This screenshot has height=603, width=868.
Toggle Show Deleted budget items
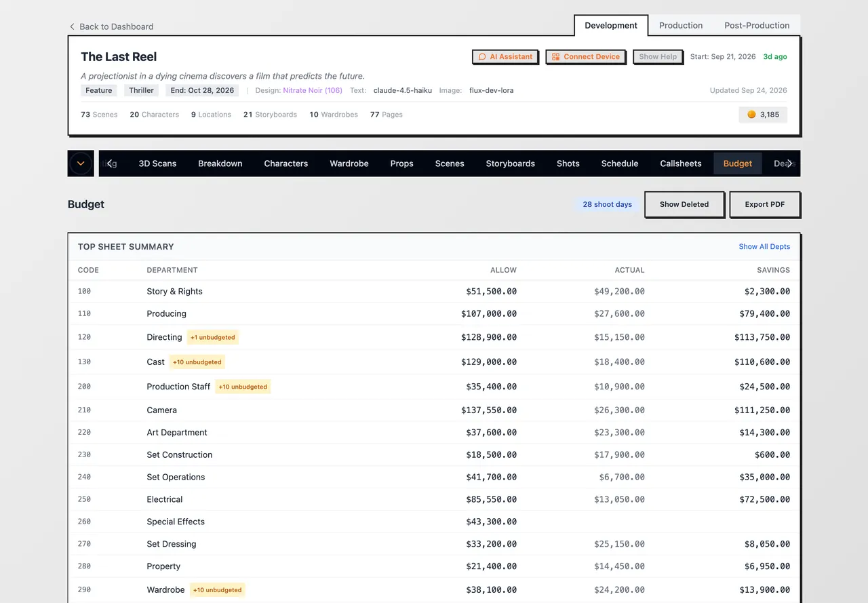(684, 204)
